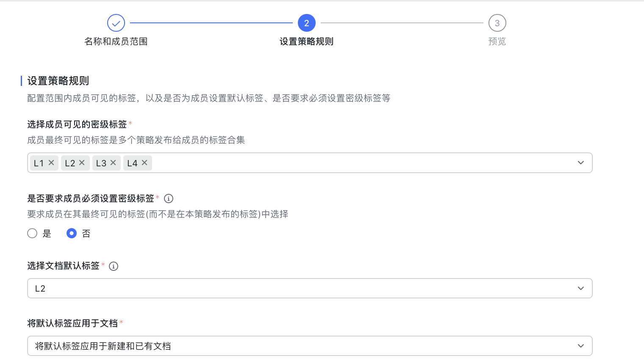Select the 是 radio button
The height and width of the screenshot is (364, 644).
click(32, 234)
